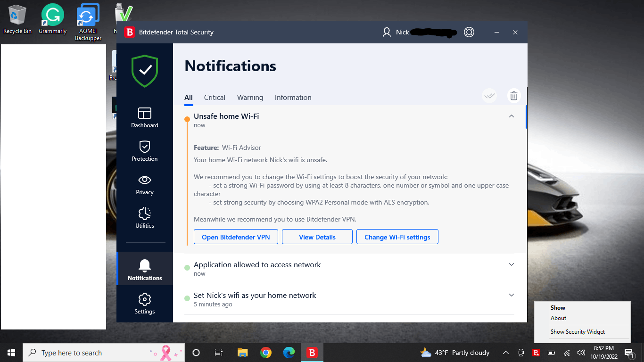This screenshot has width=644, height=362.
Task: Open File Explorer from taskbar
Action: point(243,353)
